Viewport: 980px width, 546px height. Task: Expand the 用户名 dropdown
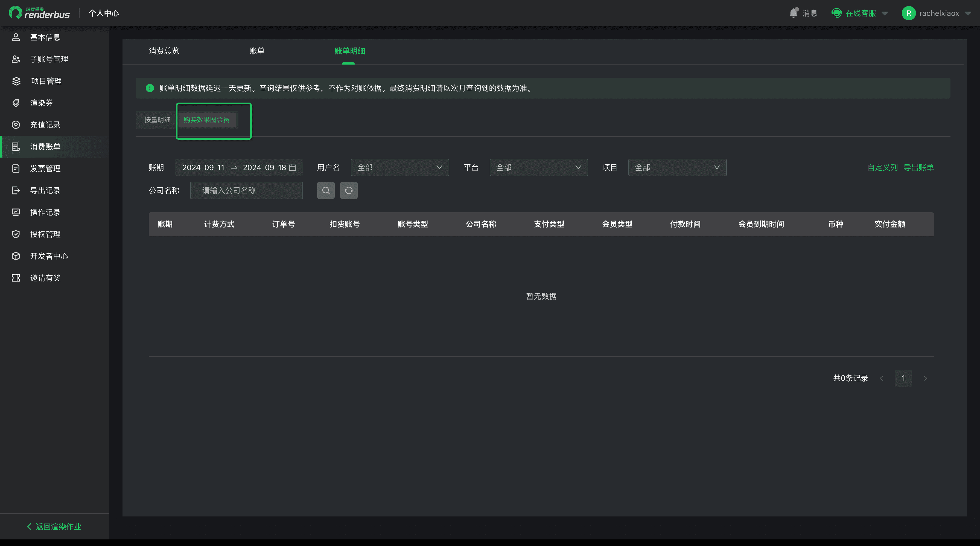pos(399,167)
